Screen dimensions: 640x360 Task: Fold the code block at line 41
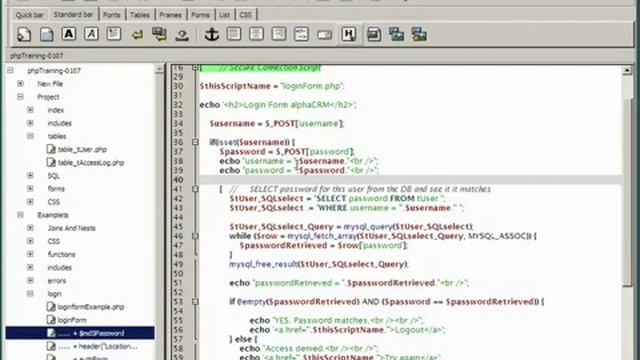coord(195,189)
